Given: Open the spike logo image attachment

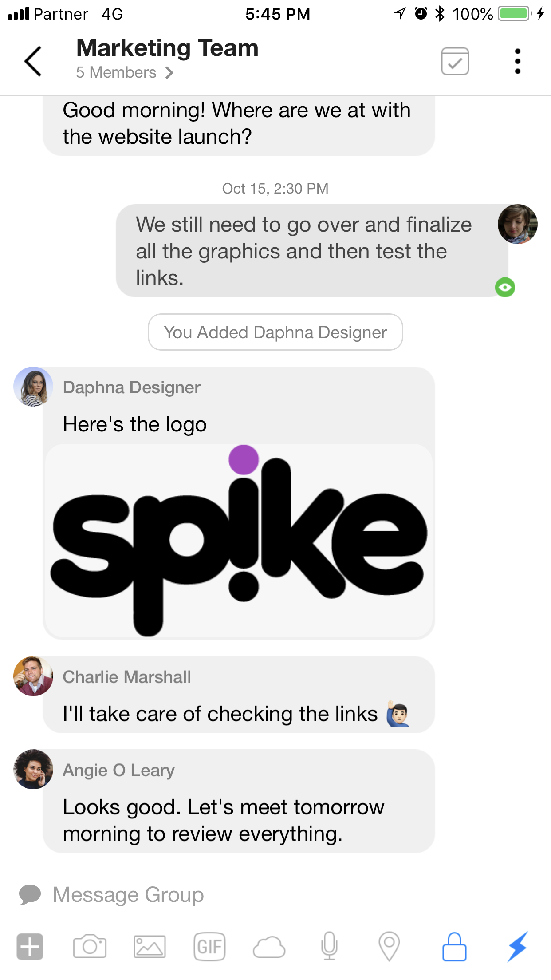Looking at the screenshot, I should pyautogui.click(x=239, y=541).
